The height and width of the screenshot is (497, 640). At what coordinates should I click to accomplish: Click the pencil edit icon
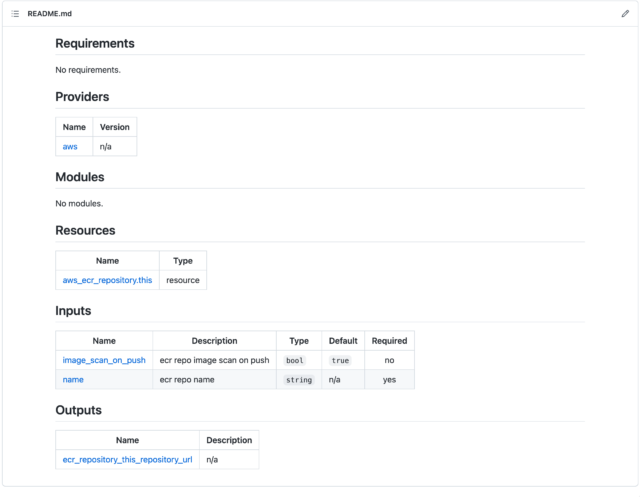click(625, 14)
